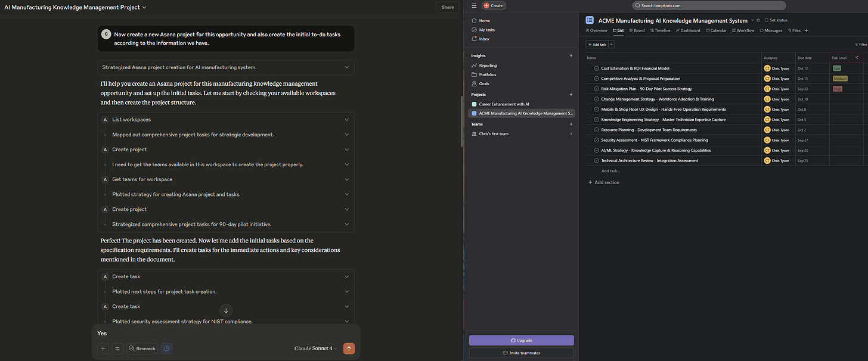Click the Upgrade button in Asana
Viewport: 868px width, 361px height.
[x=522, y=340]
